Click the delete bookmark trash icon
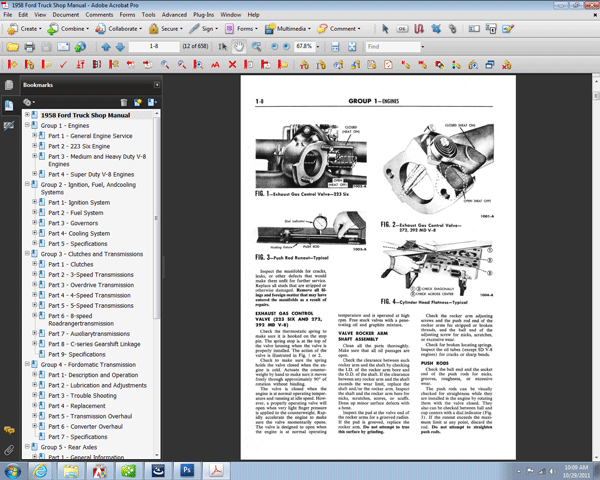600x480 pixels. 124,102
